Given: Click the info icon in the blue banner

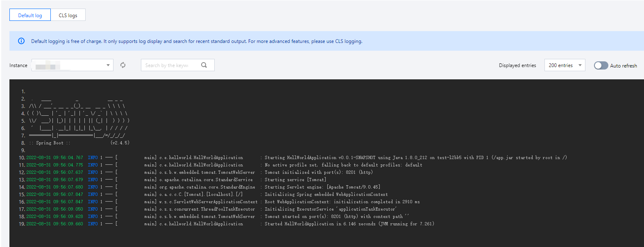Looking at the screenshot, I should tap(21, 41).
